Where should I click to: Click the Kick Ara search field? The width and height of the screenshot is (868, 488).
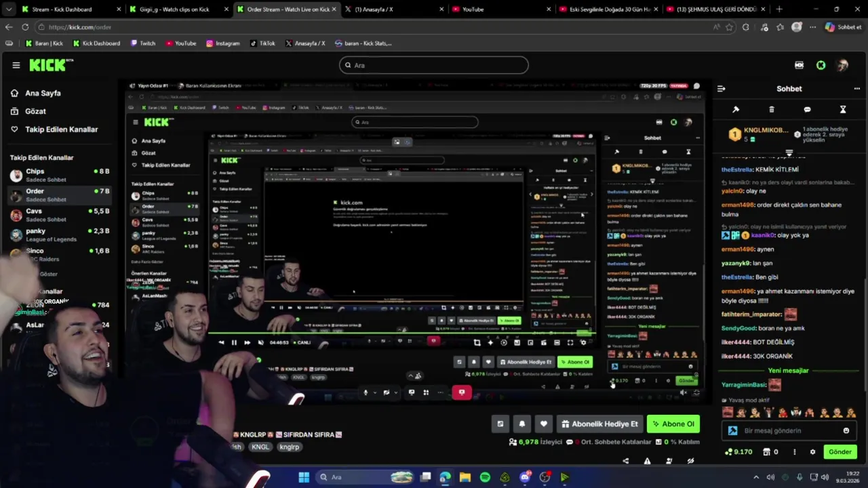[434, 65]
